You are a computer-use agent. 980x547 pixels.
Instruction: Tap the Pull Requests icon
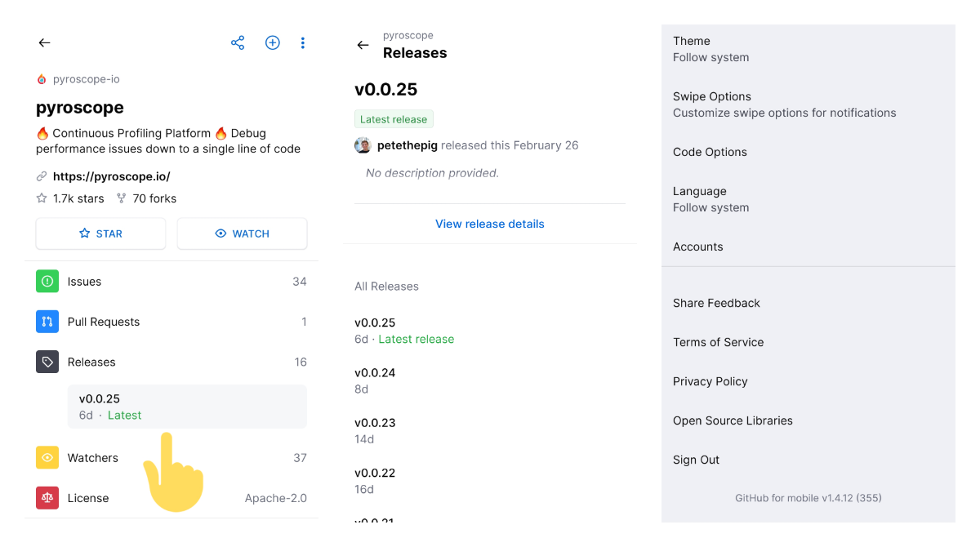[47, 322]
